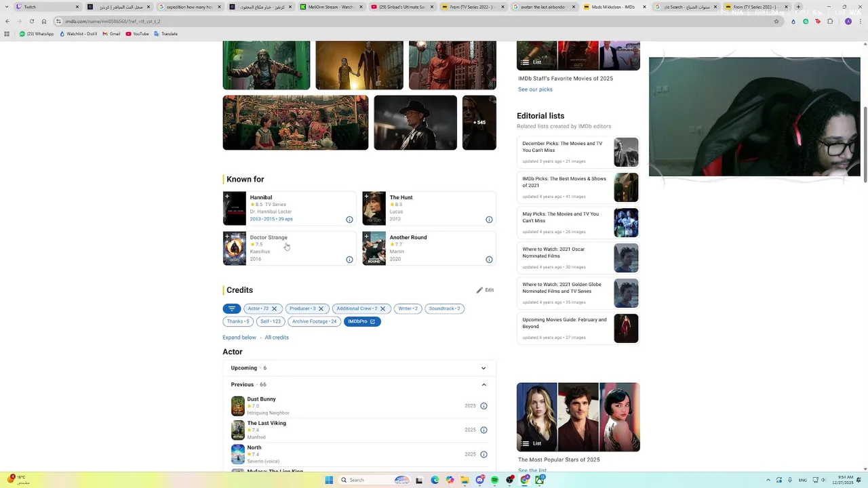
Task: Click info icon for Doctor Strange
Action: click(349, 260)
